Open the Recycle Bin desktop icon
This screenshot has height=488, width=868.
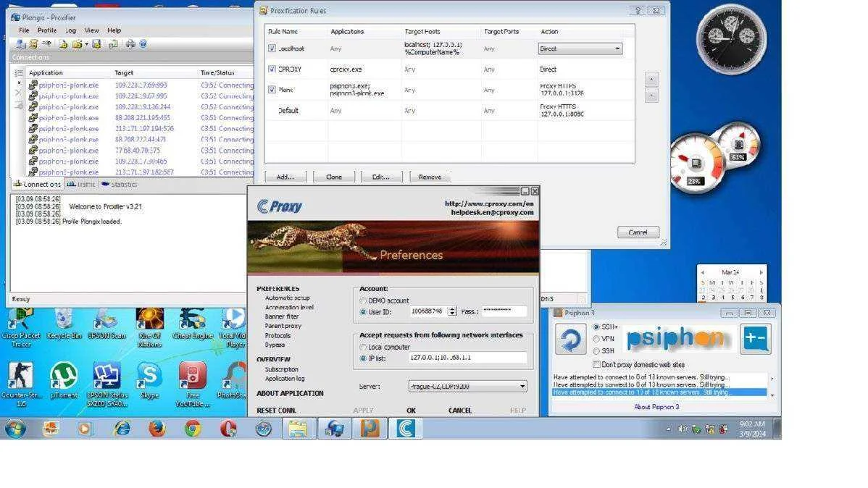[64, 324]
